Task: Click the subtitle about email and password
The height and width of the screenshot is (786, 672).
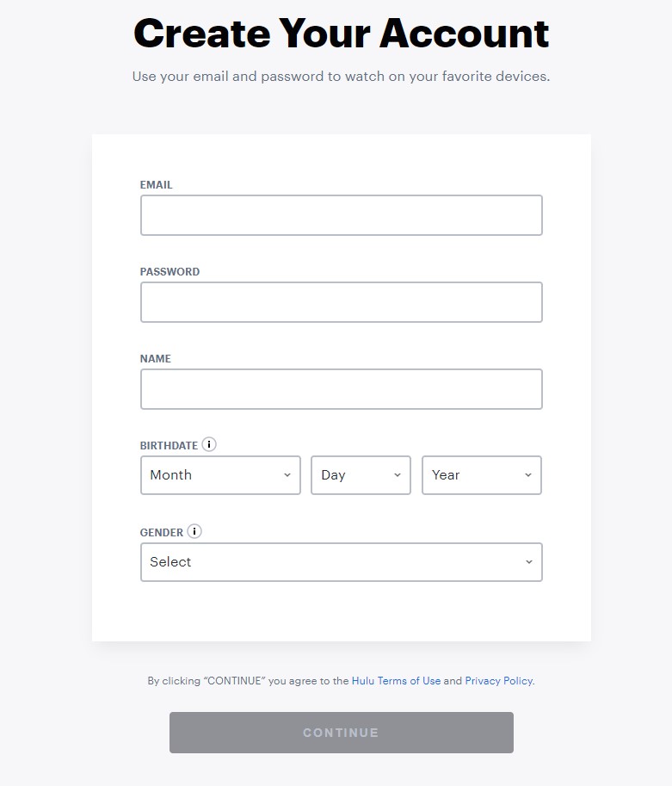Action: click(341, 77)
